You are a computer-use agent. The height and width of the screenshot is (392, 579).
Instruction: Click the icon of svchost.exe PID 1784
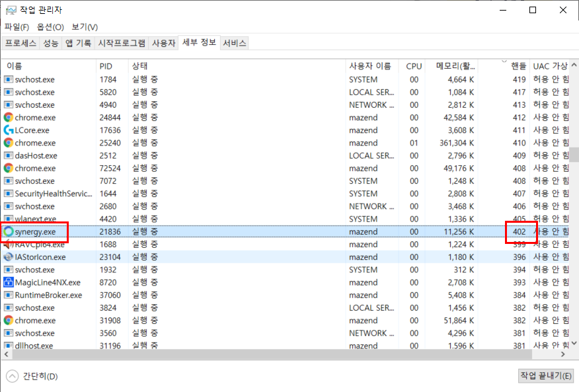tap(9, 79)
